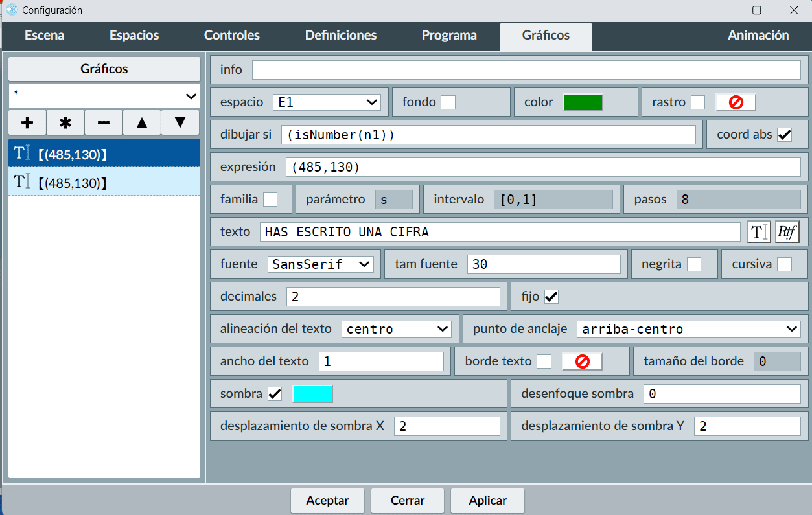
Task: Expand the fuente SansSerif dropdown
Action: pos(321,264)
